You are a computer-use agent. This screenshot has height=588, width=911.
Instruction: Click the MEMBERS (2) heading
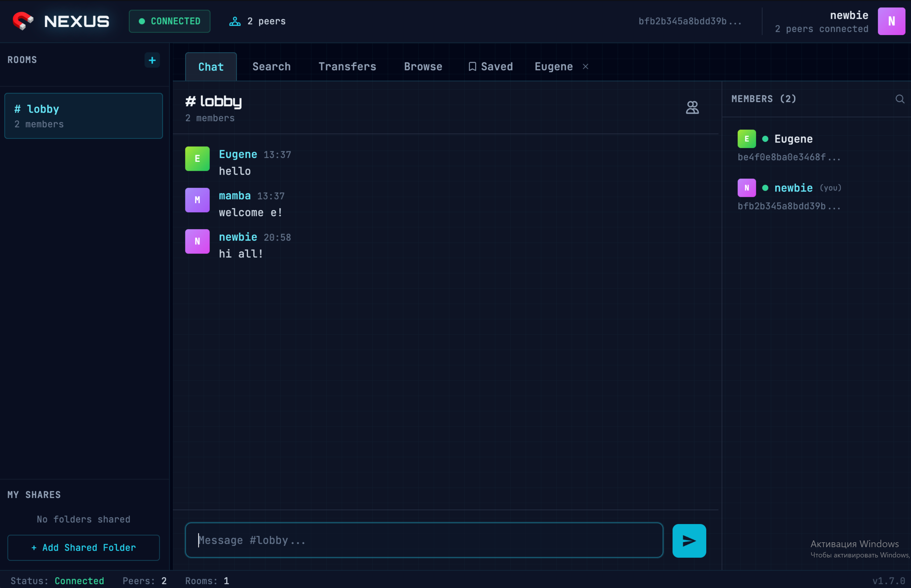click(x=764, y=99)
